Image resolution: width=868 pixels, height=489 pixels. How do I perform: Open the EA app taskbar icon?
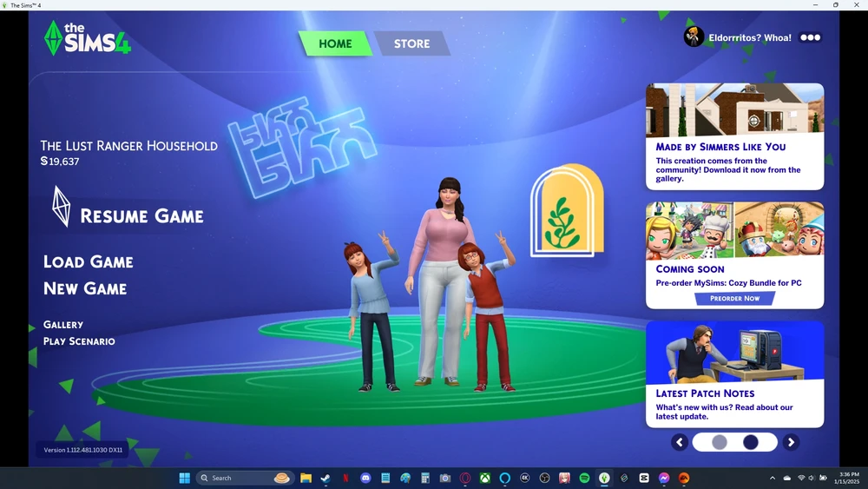[x=684, y=478]
